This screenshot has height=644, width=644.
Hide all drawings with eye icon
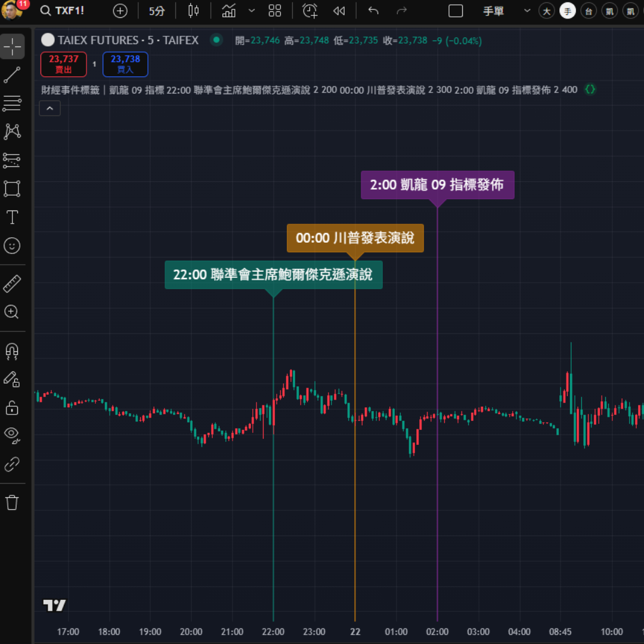(12, 435)
